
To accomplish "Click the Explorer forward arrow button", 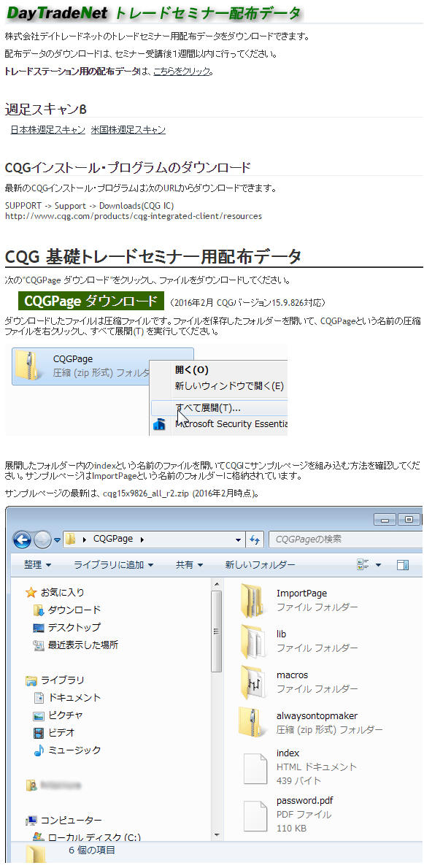I will (42, 539).
